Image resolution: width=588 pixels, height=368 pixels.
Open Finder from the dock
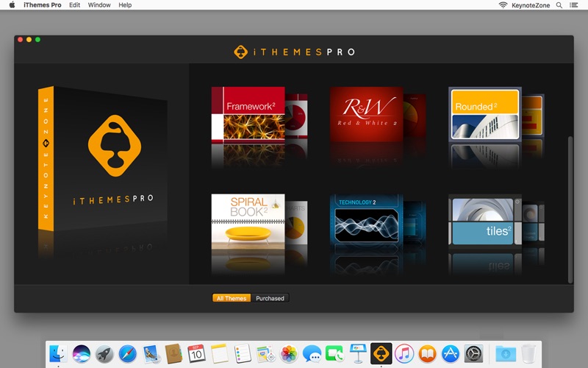[x=58, y=353]
